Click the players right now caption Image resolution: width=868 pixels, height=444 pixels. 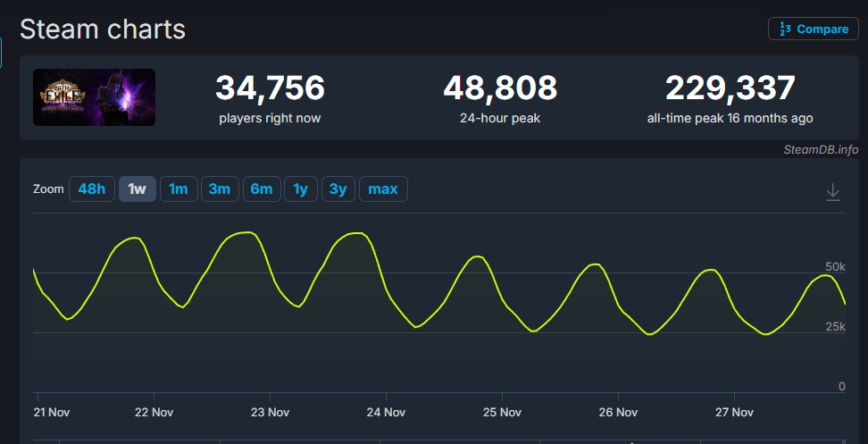[271, 119]
